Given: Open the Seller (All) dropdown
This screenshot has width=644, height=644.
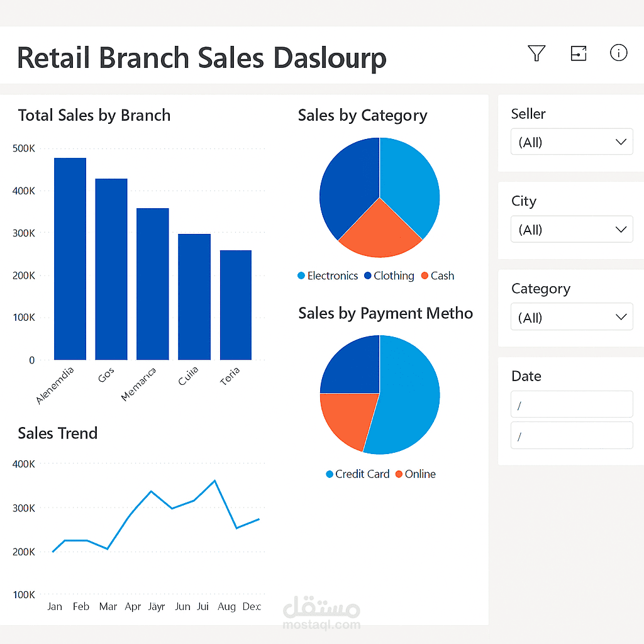Looking at the screenshot, I should click(x=572, y=142).
